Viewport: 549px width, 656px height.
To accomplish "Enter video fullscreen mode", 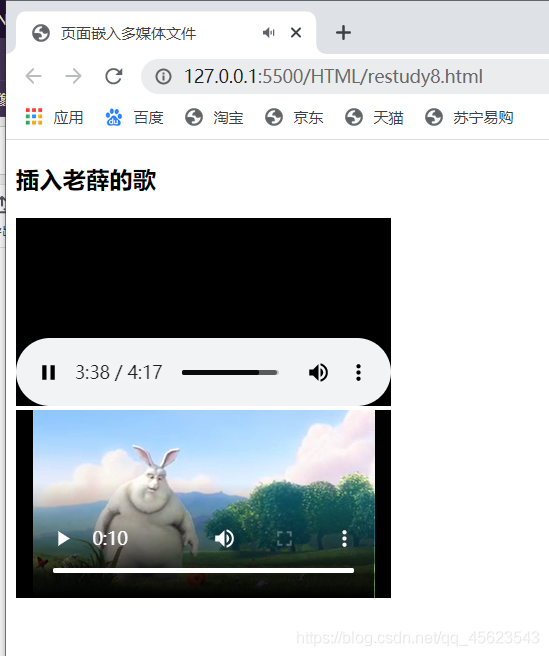I will [x=285, y=538].
